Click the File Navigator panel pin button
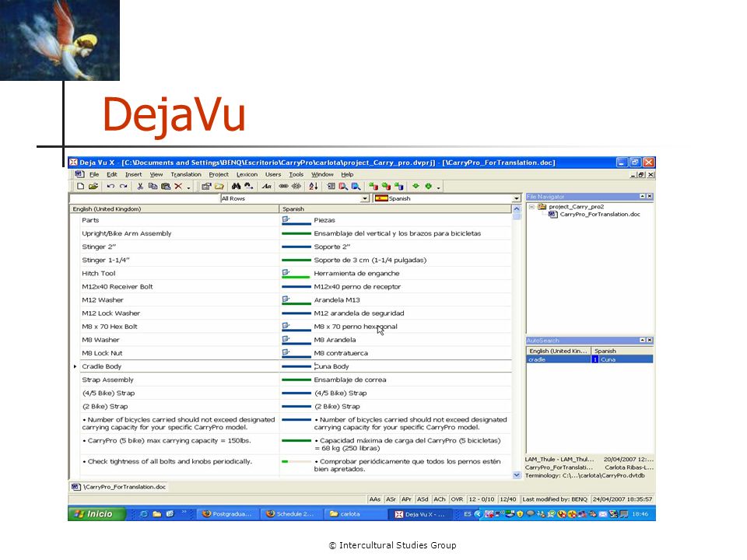Viewport: 747px width, 560px height. click(x=642, y=196)
